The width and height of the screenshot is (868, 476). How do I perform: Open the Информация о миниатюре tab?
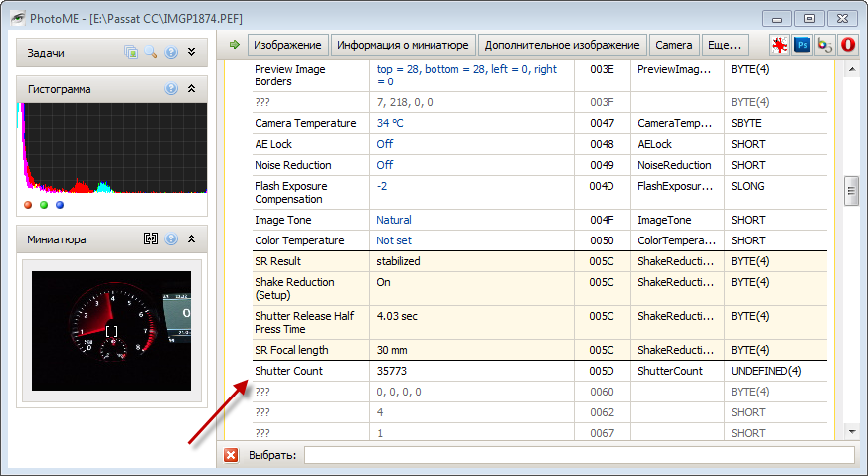click(x=403, y=45)
